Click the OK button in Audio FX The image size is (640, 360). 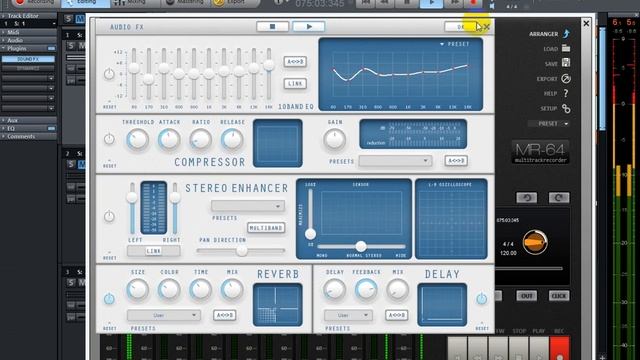point(461,27)
